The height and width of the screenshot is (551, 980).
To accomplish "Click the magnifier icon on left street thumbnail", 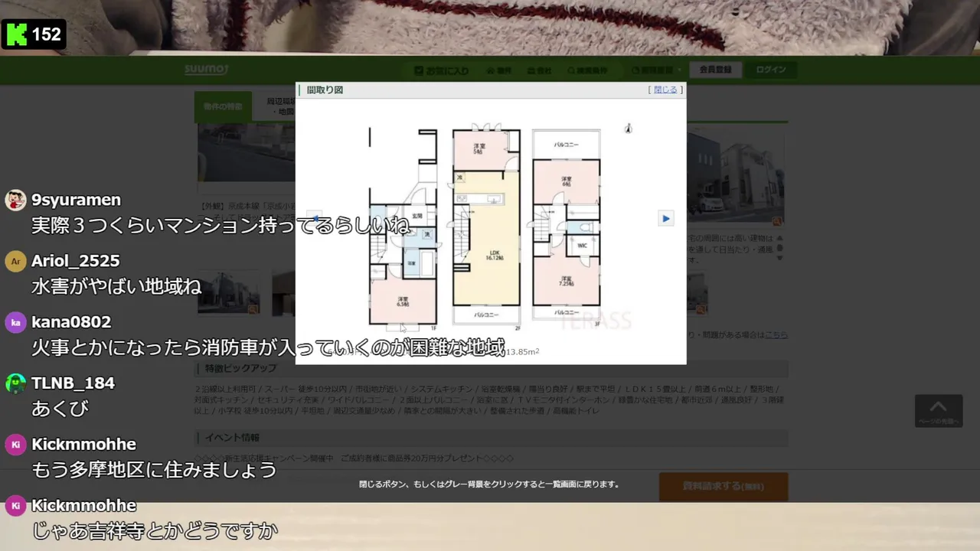I will click(253, 309).
